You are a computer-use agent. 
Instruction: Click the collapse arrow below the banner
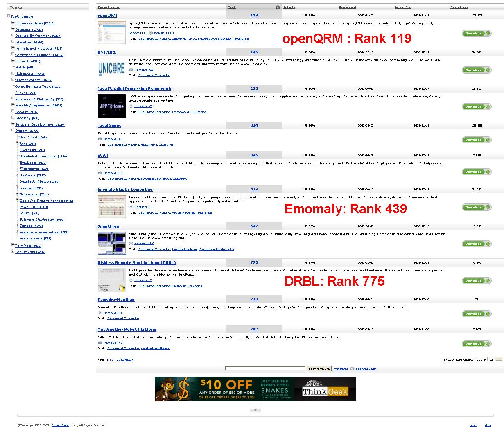pos(255,409)
